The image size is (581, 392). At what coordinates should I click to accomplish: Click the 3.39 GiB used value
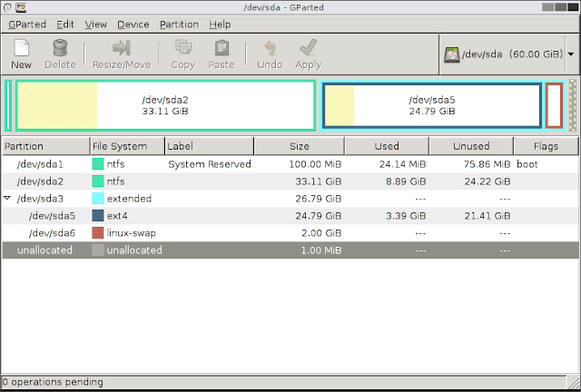[x=406, y=216]
